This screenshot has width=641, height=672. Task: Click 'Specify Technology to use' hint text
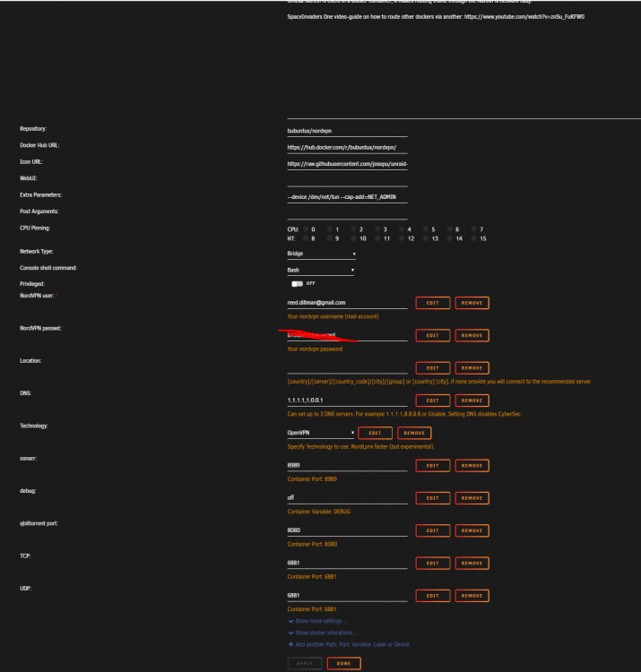pyautogui.click(x=360, y=446)
